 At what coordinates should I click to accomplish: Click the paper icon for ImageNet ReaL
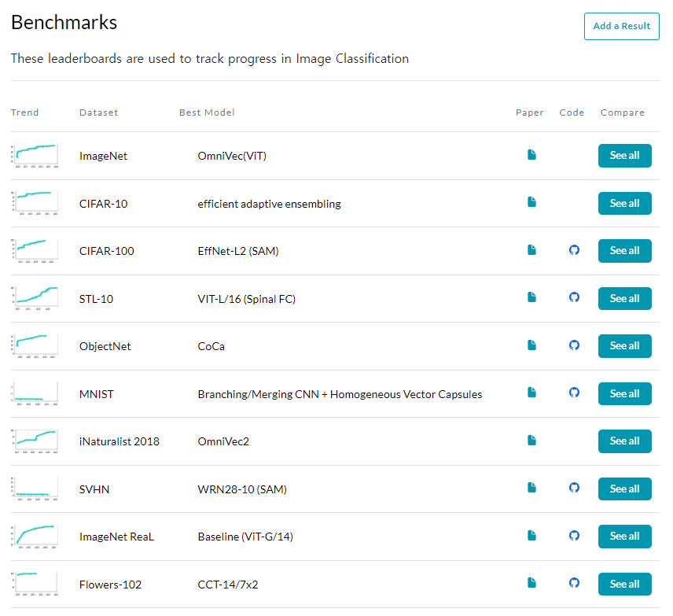click(x=531, y=536)
